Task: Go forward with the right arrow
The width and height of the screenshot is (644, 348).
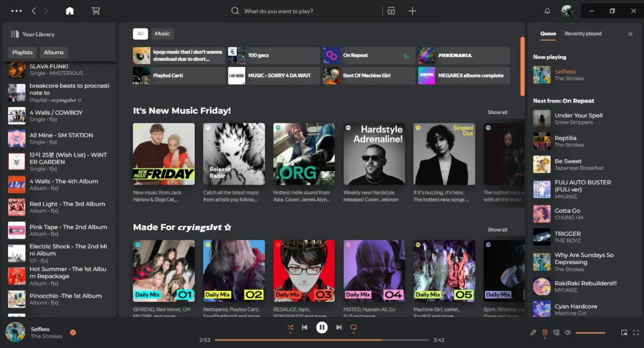Action: (x=46, y=11)
